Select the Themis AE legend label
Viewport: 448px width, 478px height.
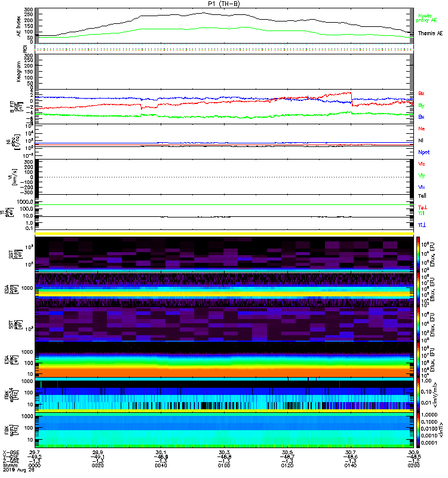click(430, 33)
